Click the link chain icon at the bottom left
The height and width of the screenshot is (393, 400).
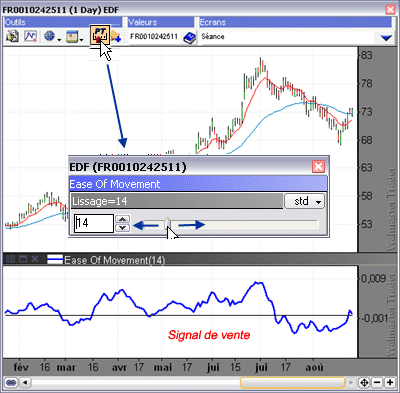(x=11, y=382)
